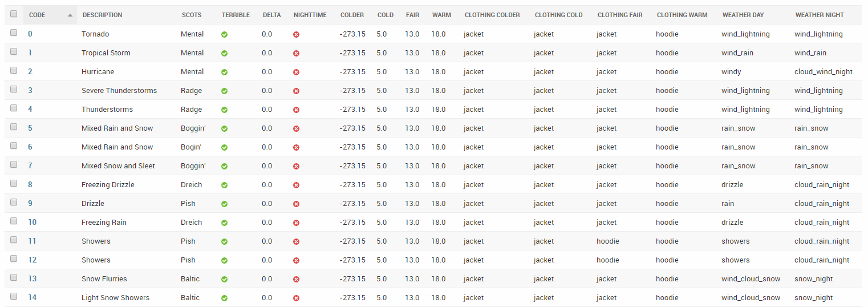Open code 10 record link
This screenshot has height=307, width=868.
tap(33, 223)
